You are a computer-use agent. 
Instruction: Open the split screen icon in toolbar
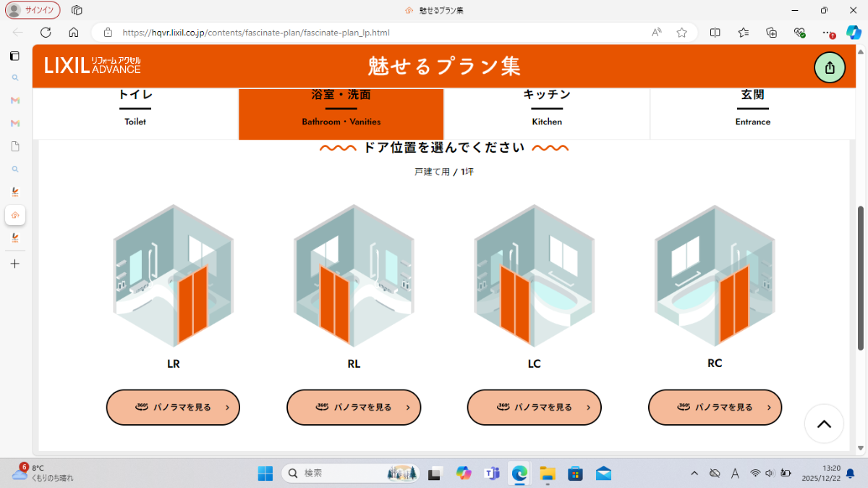pos(715,33)
